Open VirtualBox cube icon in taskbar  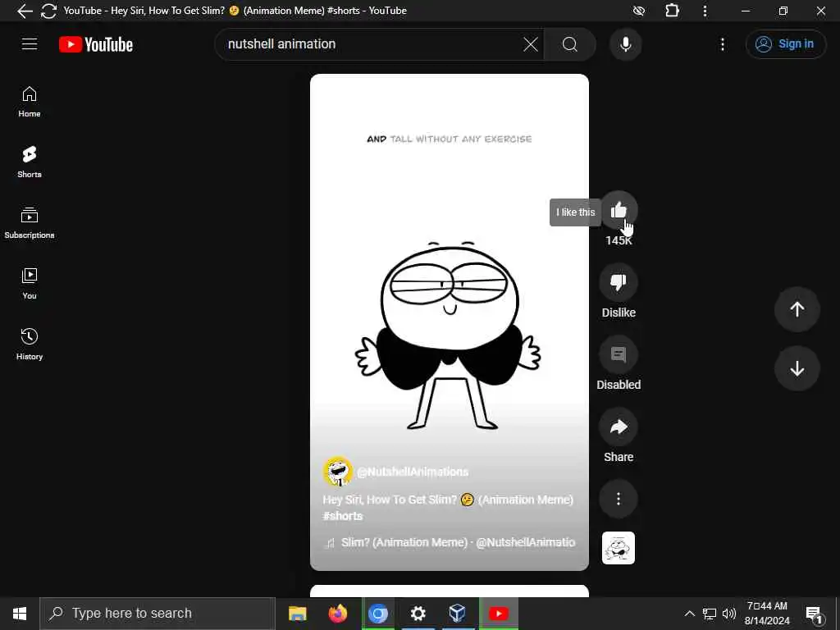pyautogui.click(x=458, y=614)
